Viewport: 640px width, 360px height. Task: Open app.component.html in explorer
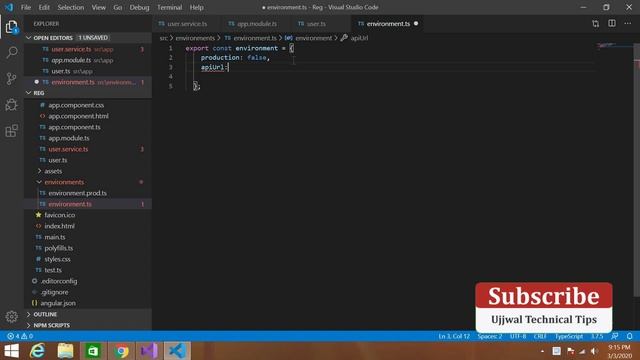78,116
